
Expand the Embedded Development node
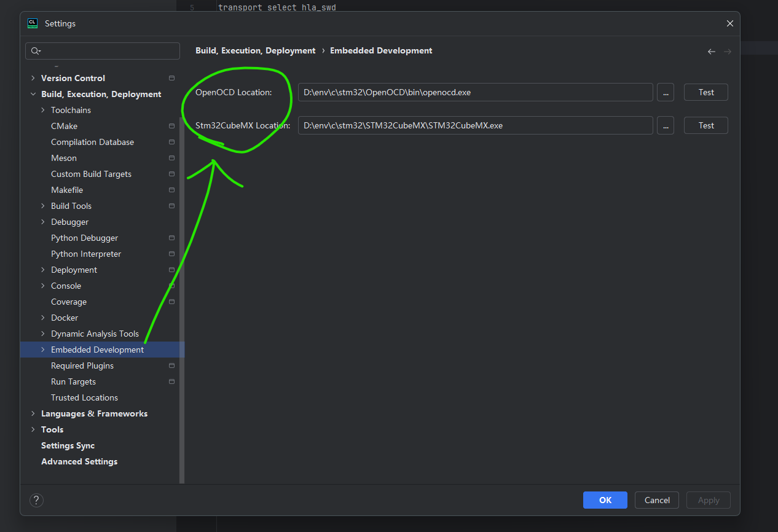pos(42,350)
